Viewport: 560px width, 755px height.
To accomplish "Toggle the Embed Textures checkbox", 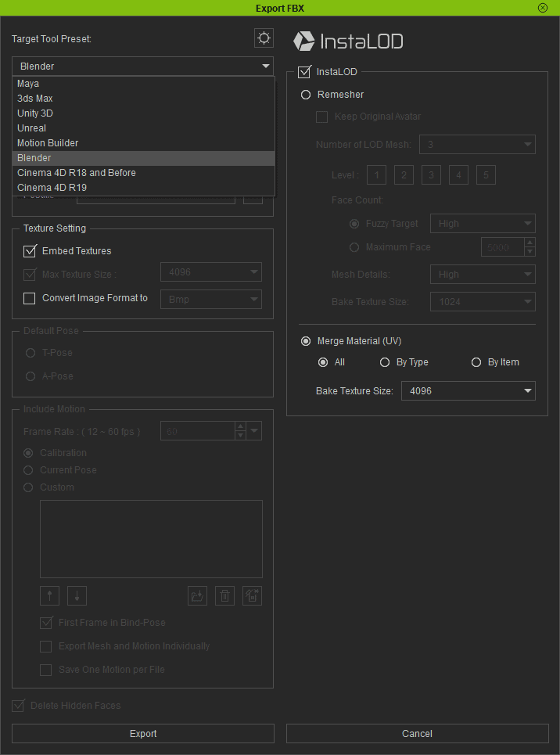I will pyautogui.click(x=30, y=251).
